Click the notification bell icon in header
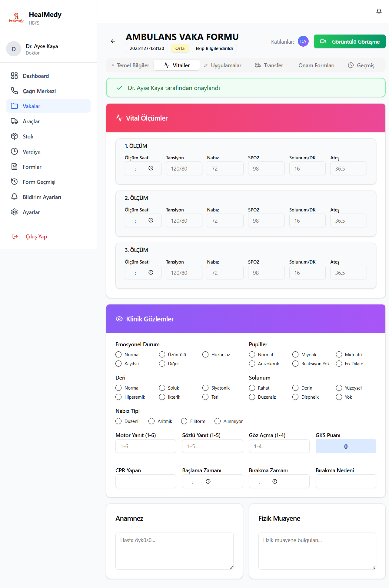 379,12
